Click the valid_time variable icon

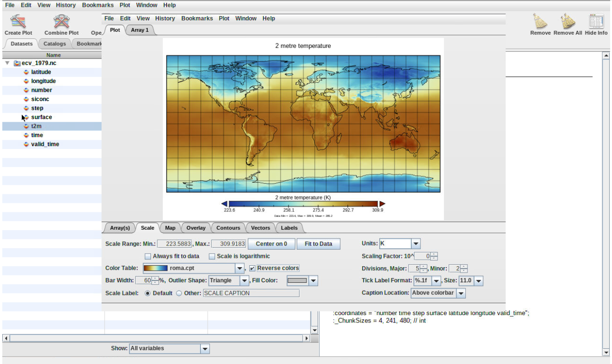26,144
